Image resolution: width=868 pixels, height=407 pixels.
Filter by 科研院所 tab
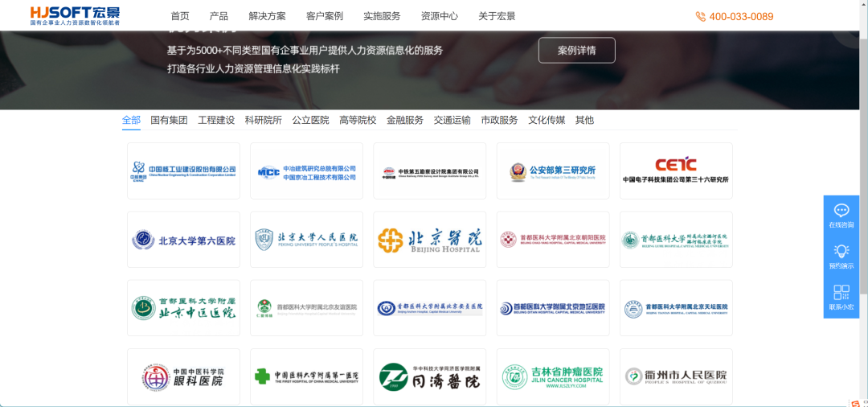[264, 120]
